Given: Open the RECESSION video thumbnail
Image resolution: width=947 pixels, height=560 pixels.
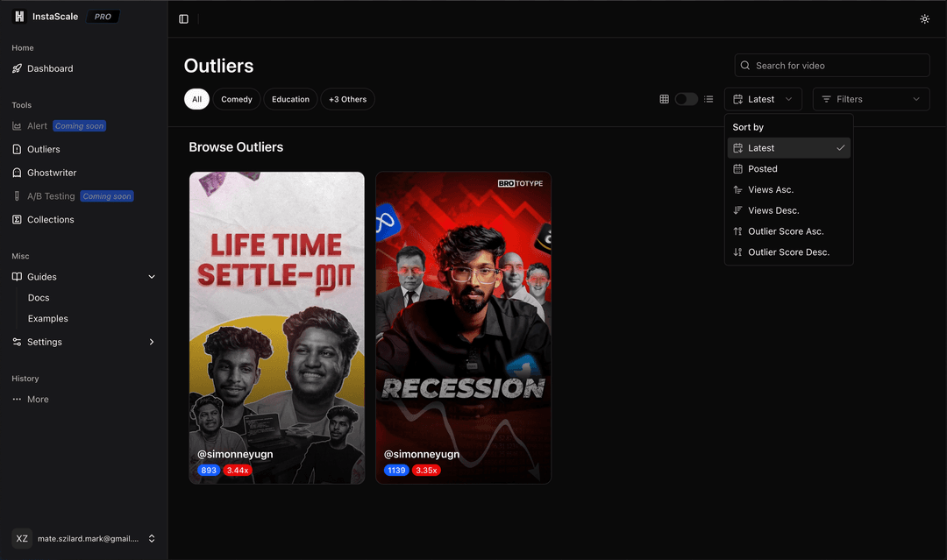Looking at the screenshot, I should [x=463, y=327].
